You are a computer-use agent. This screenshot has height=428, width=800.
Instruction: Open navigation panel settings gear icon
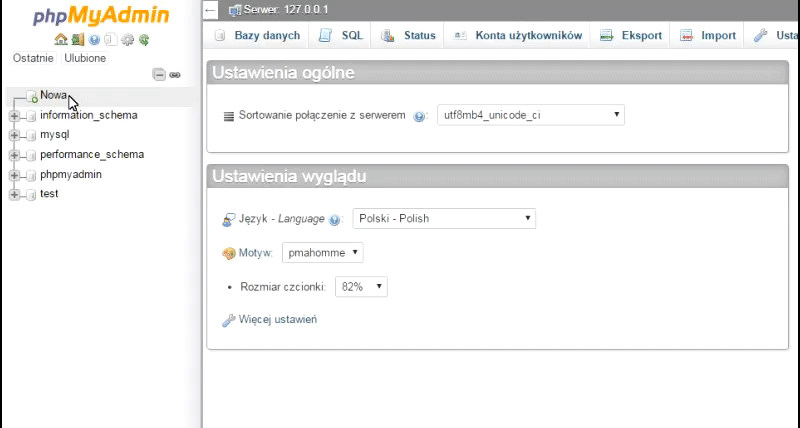coord(128,39)
